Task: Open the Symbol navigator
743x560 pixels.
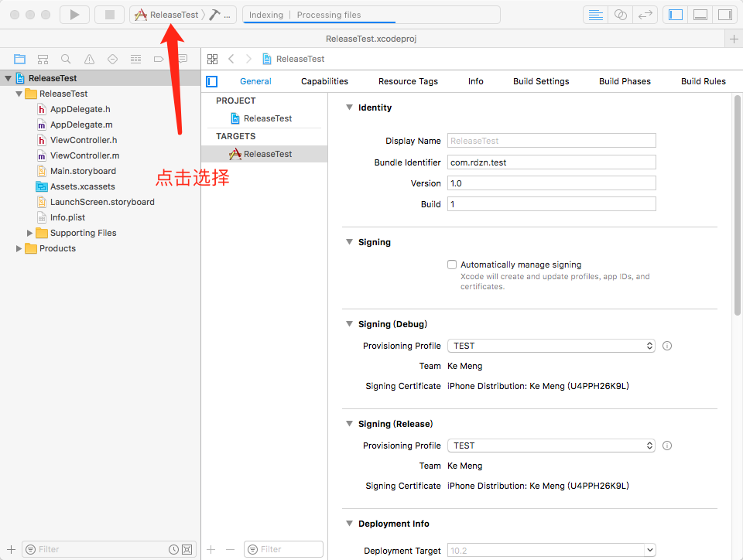Action: coord(43,60)
